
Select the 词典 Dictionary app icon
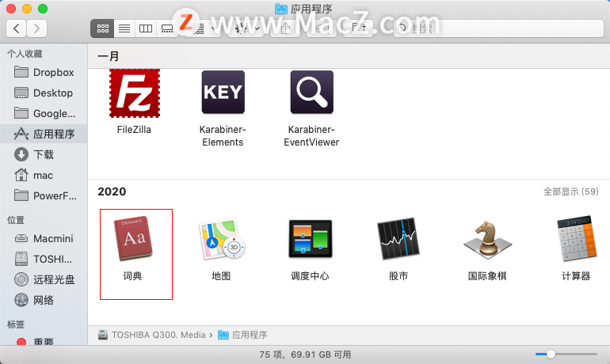tap(133, 238)
